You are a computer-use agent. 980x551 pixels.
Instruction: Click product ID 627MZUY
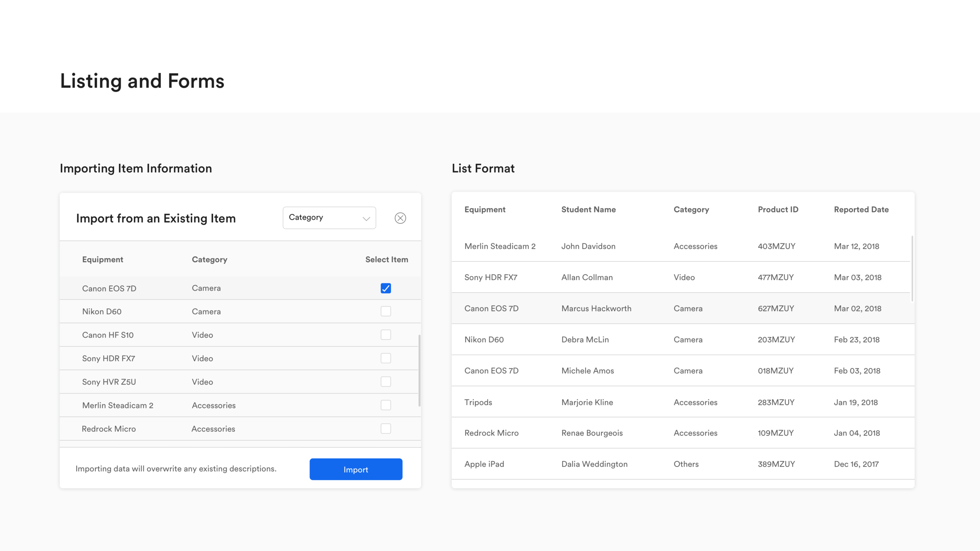tap(776, 308)
